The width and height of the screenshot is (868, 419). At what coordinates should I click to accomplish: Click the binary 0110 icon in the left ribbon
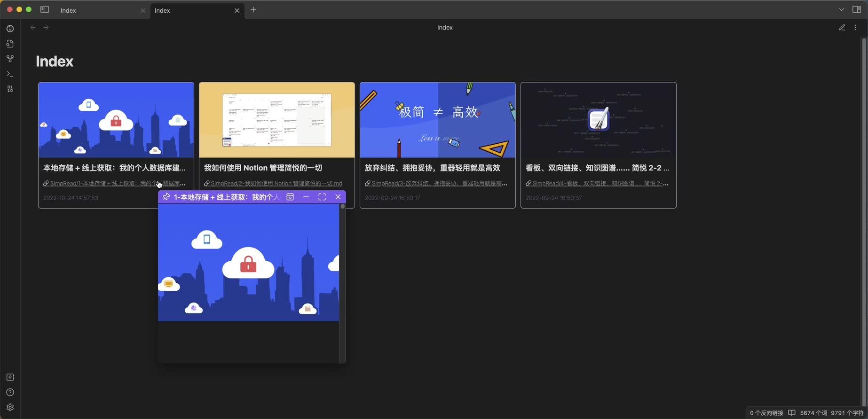(x=10, y=89)
